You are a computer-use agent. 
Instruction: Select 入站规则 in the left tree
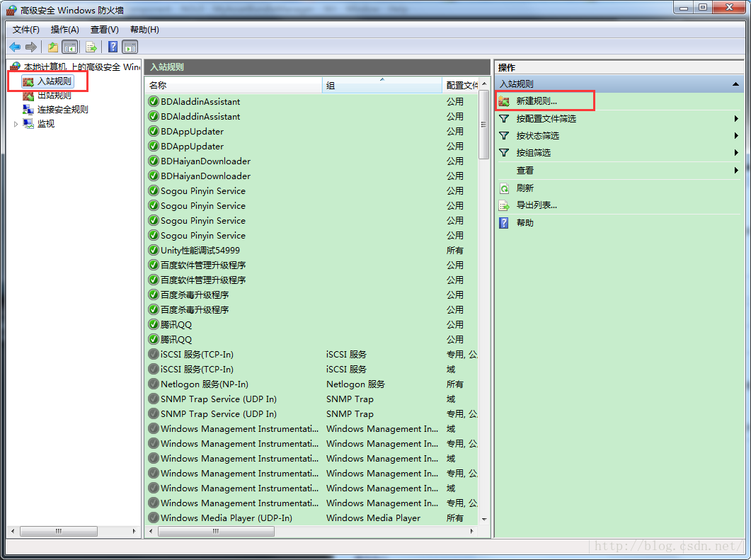click(x=54, y=81)
